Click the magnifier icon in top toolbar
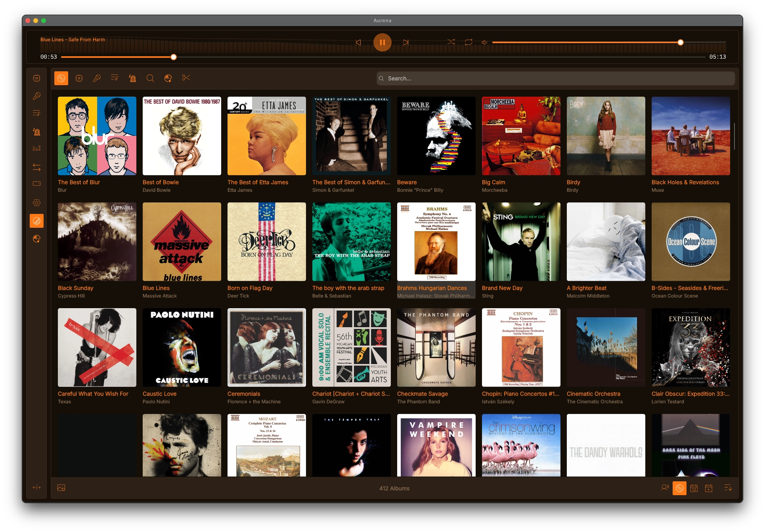 pyautogui.click(x=150, y=78)
